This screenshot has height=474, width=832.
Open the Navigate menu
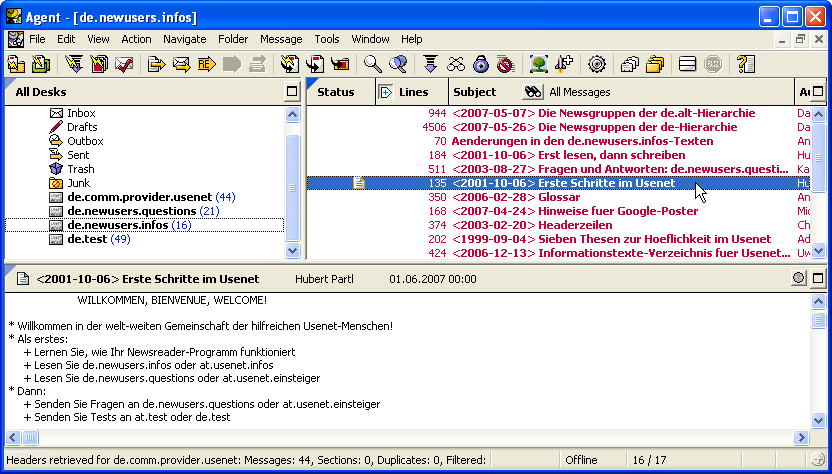[184, 39]
